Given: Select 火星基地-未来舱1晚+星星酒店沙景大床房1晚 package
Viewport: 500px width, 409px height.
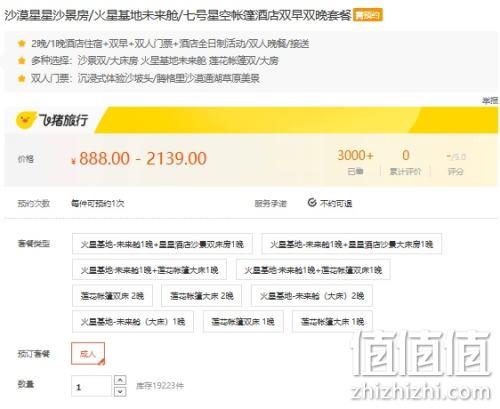Looking at the screenshot, I should pos(352,244).
